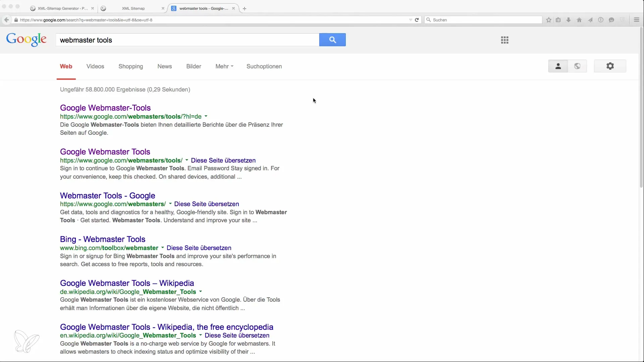
Task: Reload the page with the refresh icon
Action: 417,20
